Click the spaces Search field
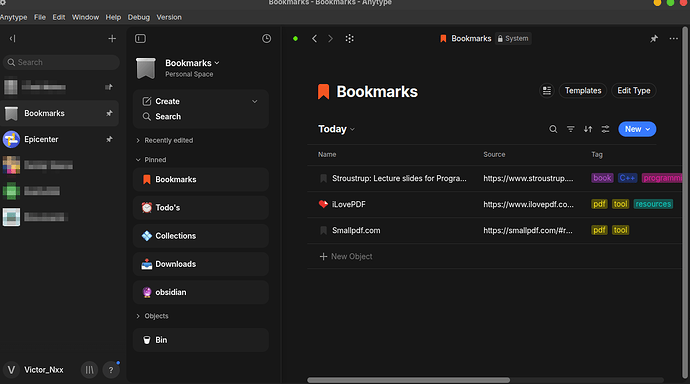The width and height of the screenshot is (690, 384). click(61, 62)
